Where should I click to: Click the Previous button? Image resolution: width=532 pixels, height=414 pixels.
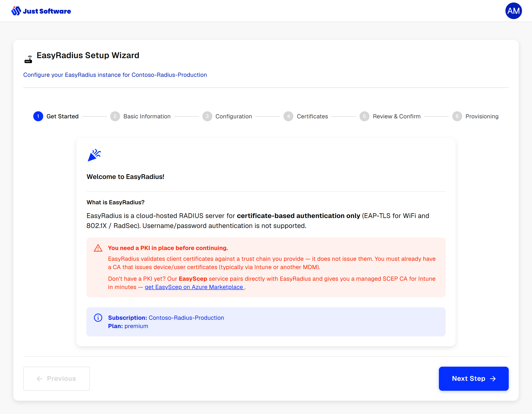[57, 379]
